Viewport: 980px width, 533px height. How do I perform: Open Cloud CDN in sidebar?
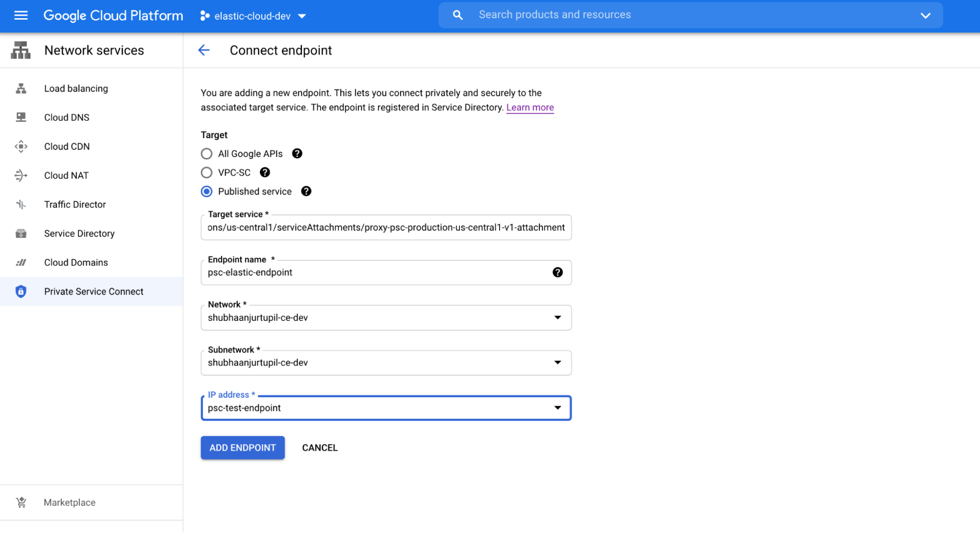click(x=91, y=147)
